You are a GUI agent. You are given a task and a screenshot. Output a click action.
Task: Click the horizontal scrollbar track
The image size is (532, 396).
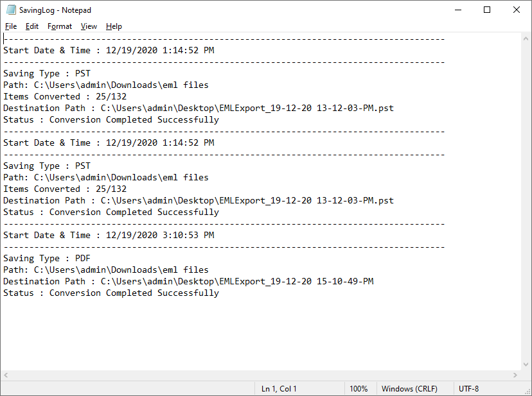tap(261, 375)
